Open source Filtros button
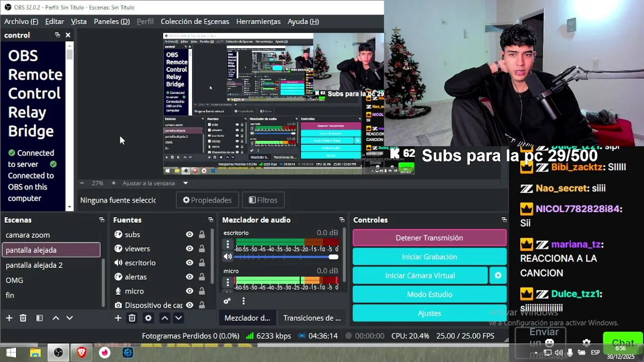 pyautogui.click(x=263, y=200)
